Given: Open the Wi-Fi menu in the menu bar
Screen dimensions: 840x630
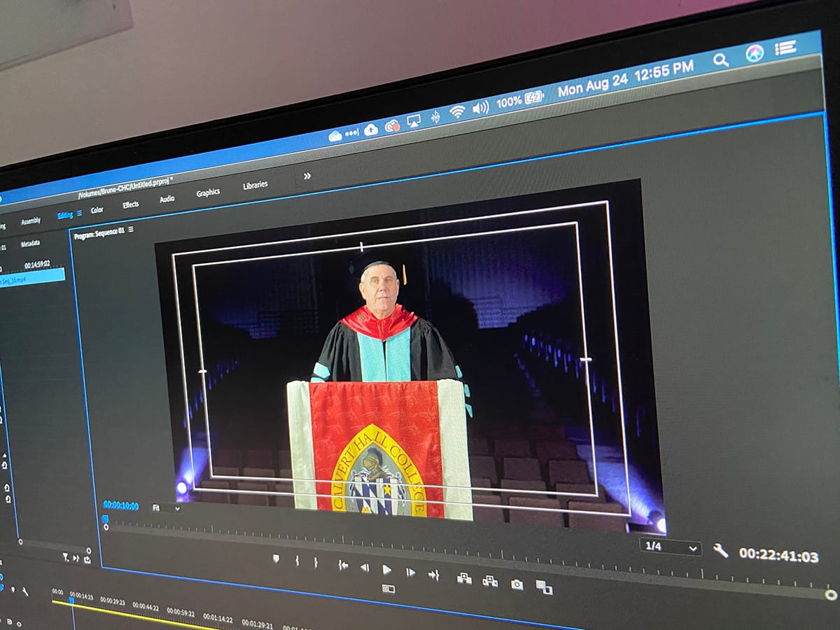Looking at the screenshot, I should (x=457, y=112).
